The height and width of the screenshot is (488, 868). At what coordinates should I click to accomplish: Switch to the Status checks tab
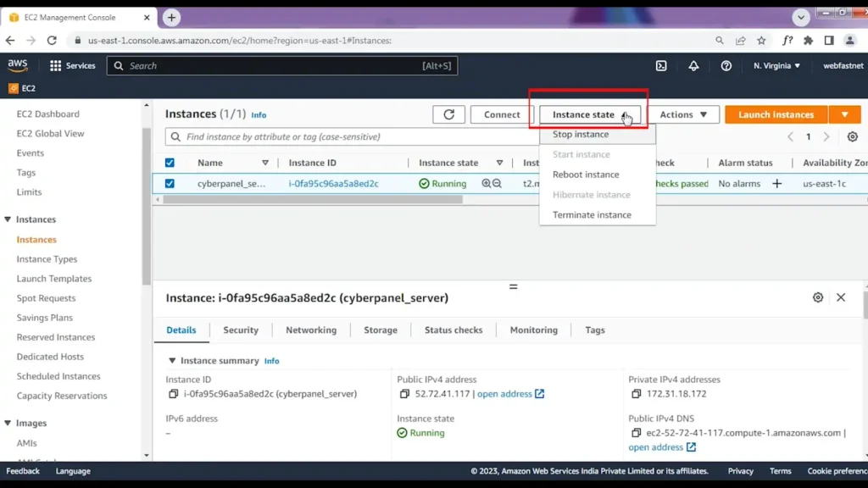pos(453,330)
